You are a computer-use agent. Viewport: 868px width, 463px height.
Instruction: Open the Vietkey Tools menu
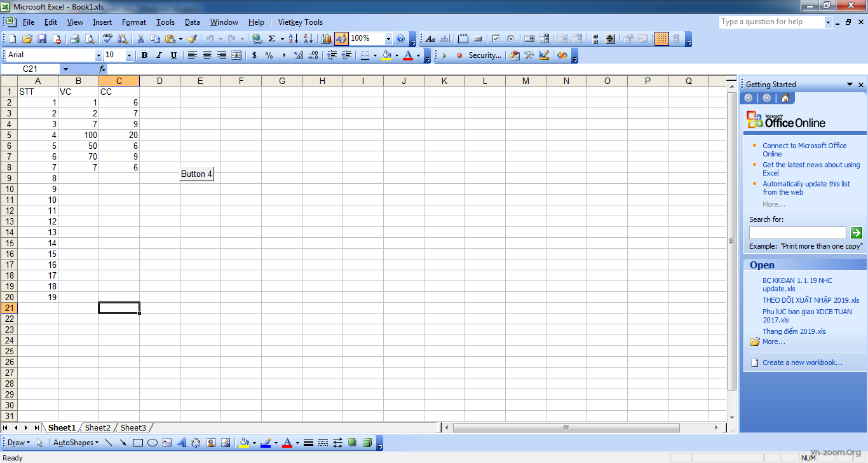(301, 22)
